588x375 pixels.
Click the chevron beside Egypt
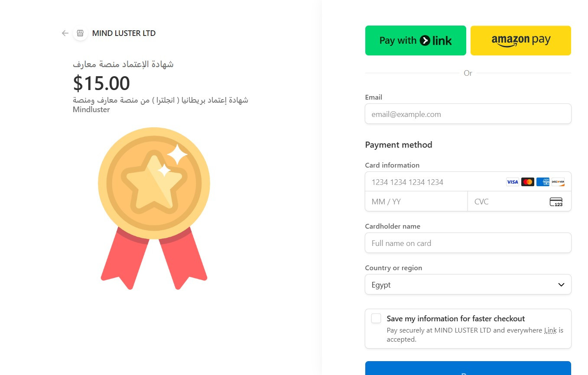pyautogui.click(x=561, y=284)
